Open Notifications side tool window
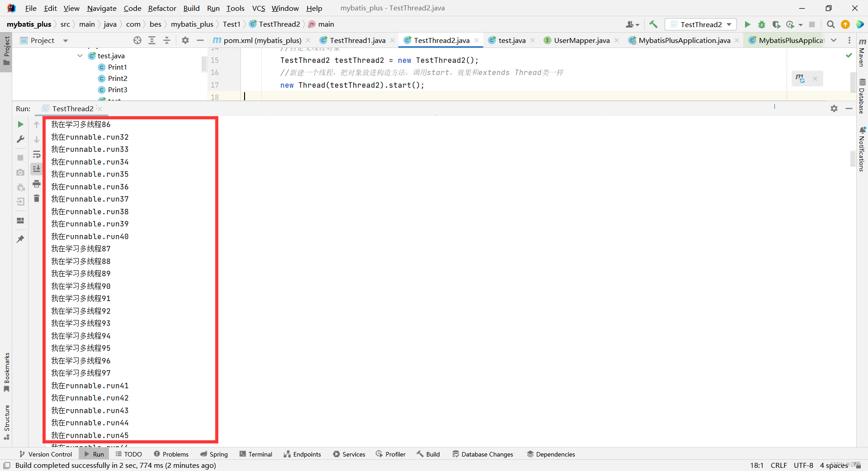Viewport: 868px width, 471px height. 862,149
